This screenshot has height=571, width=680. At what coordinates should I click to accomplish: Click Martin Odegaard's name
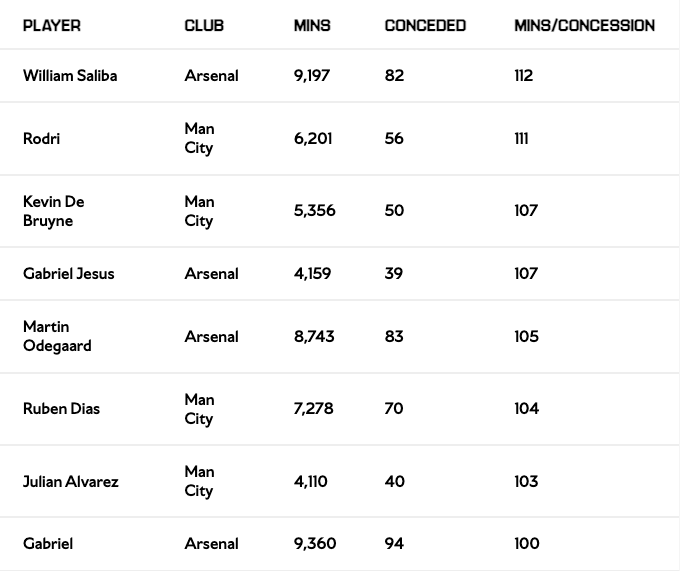coord(57,336)
